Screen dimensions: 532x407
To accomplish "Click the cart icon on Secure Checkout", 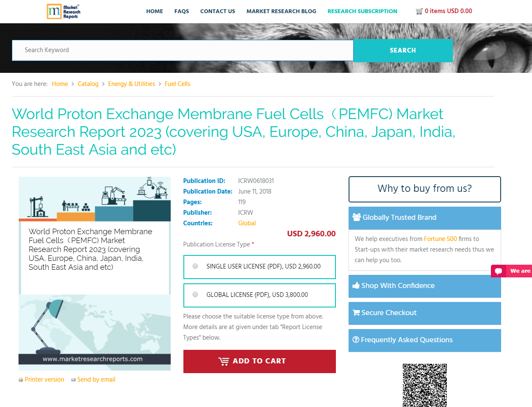I will [356, 313].
